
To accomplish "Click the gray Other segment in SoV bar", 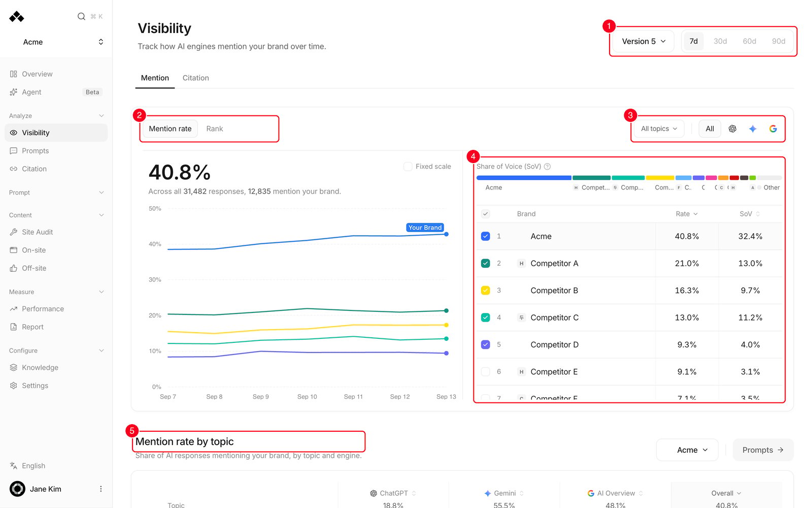I will click(x=769, y=178).
